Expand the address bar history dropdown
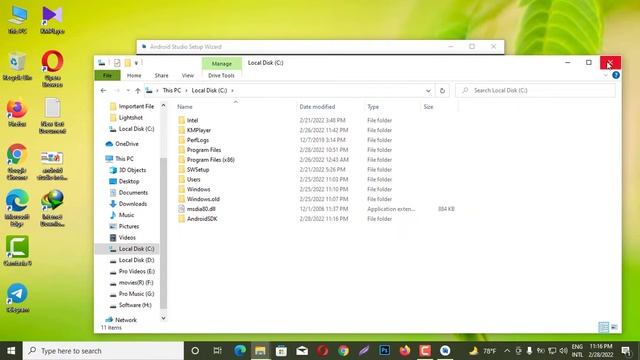Image resolution: width=640 pixels, height=360 pixels. click(x=428, y=91)
